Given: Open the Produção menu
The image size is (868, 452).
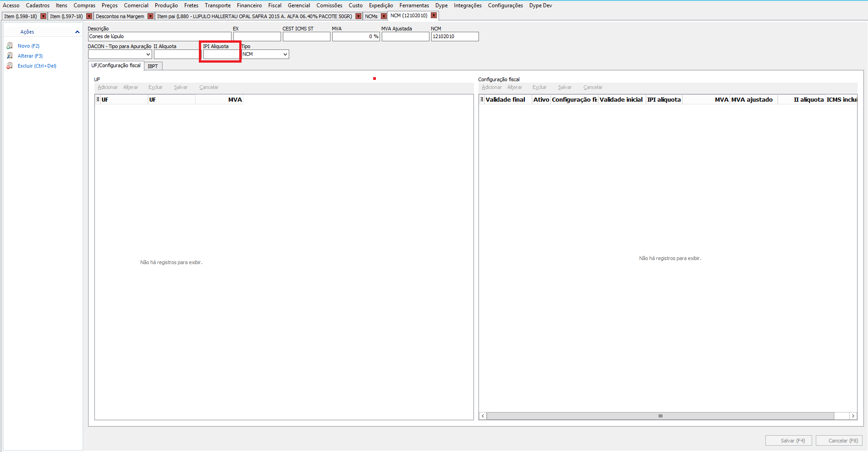Looking at the screenshot, I should click(166, 5).
